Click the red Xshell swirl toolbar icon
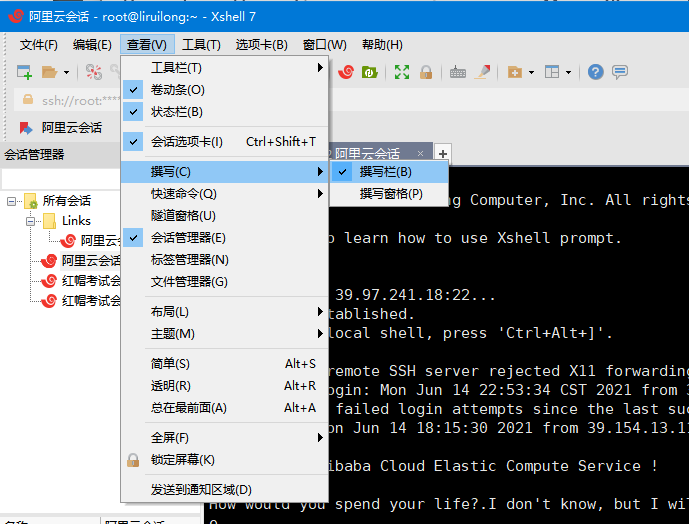This screenshot has height=524, width=689. pyautogui.click(x=346, y=72)
